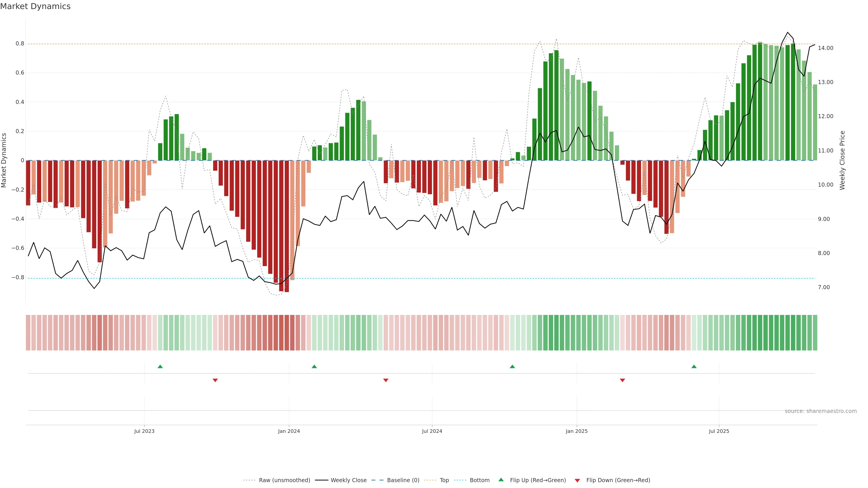Click the green flip-up triangle before Jul 2025

tap(694, 366)
